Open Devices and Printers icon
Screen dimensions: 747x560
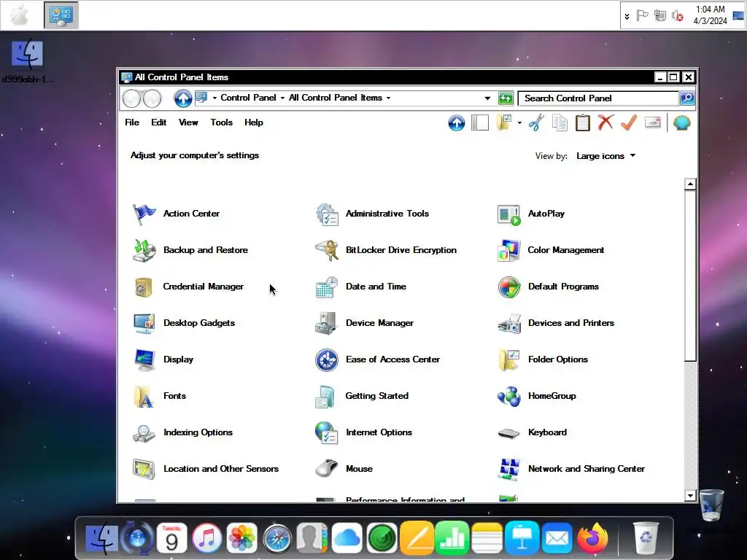508,324
